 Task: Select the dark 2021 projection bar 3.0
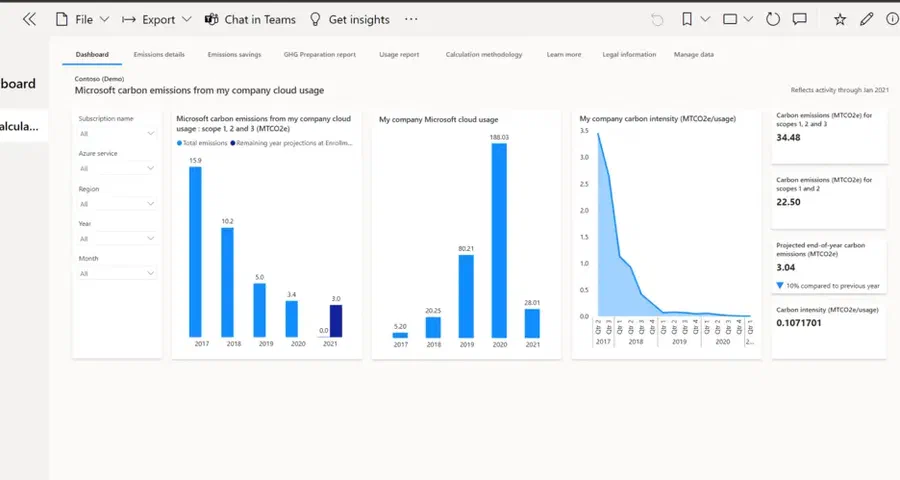click(336, 321)
